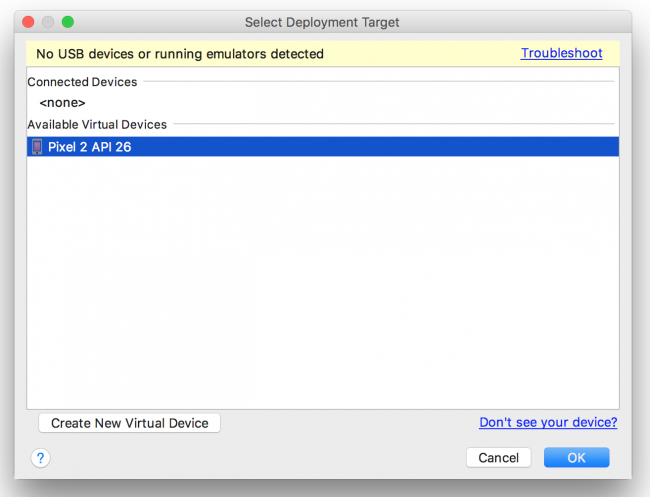Close the dialog with the red button
This screenshot has width=650, height=497.
click(28, 22)
